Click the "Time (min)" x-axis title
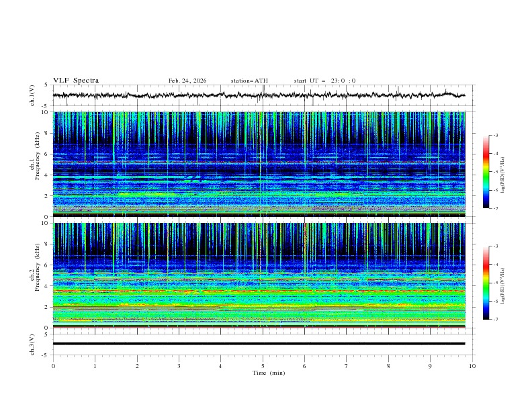 click(x=269, y=373)
